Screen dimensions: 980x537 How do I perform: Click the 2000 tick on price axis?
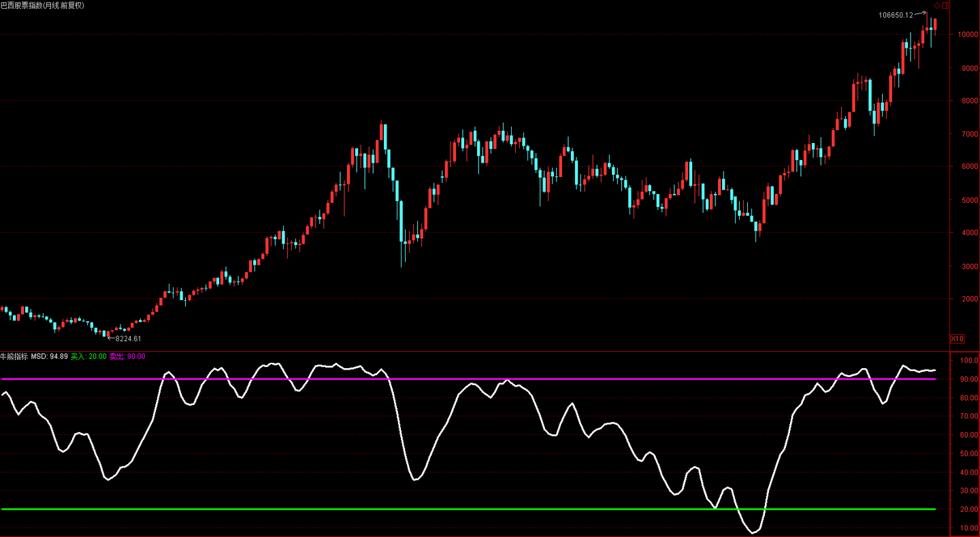[x=970, y=299]
